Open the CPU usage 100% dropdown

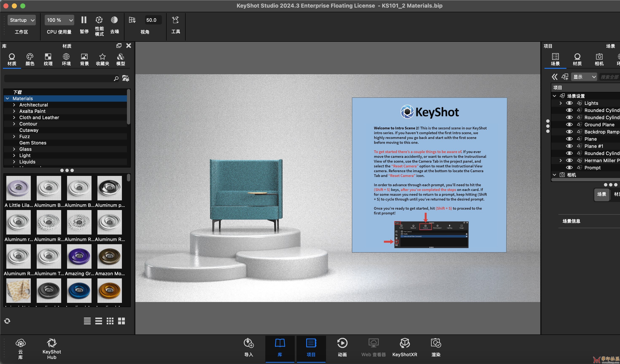pyautogui.click(x=59, y=20)
